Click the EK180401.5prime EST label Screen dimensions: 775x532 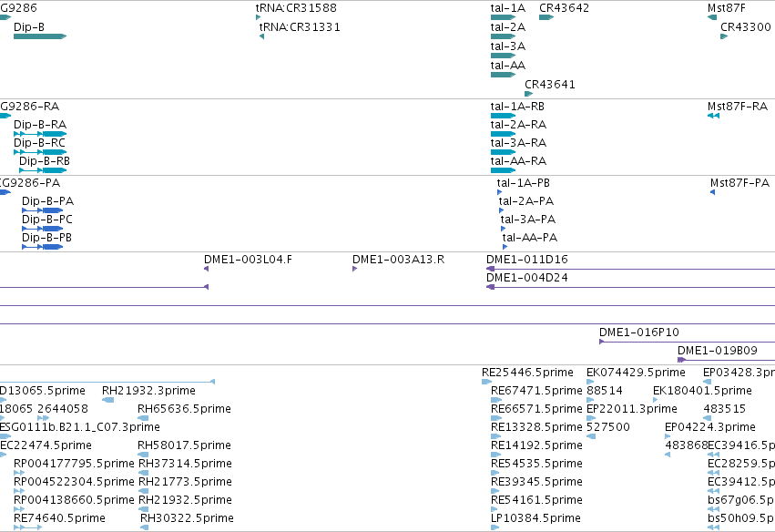pyautogui.click(x=702, y=391)
